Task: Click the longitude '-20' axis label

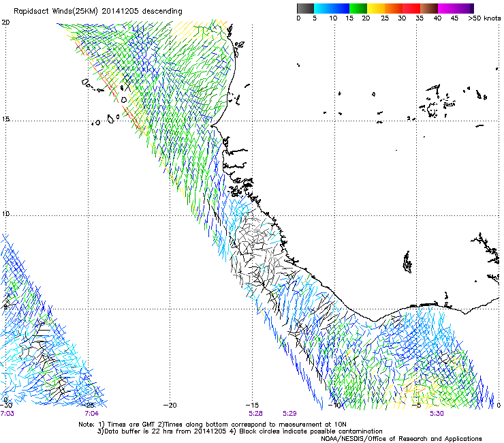Action: 170,406
